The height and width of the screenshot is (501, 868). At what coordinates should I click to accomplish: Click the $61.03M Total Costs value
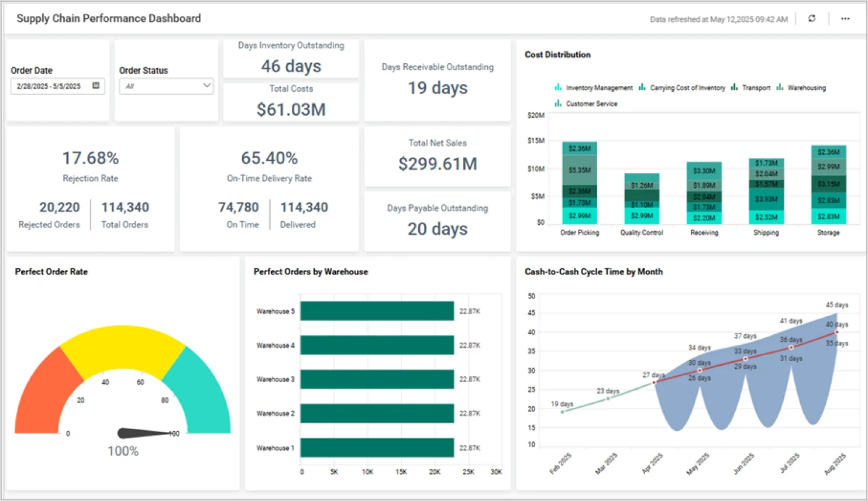pos(291,109)
